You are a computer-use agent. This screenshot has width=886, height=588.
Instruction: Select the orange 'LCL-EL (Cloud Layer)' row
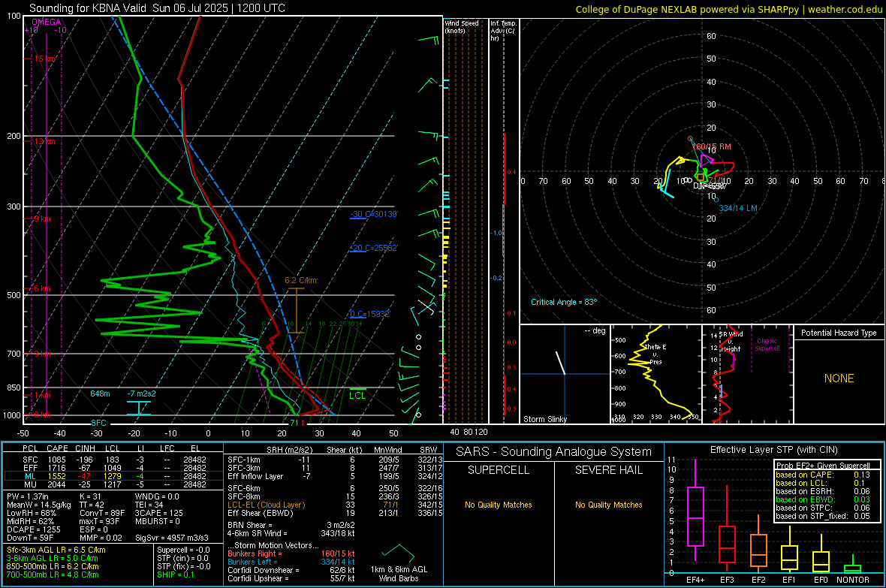[335, 505]
